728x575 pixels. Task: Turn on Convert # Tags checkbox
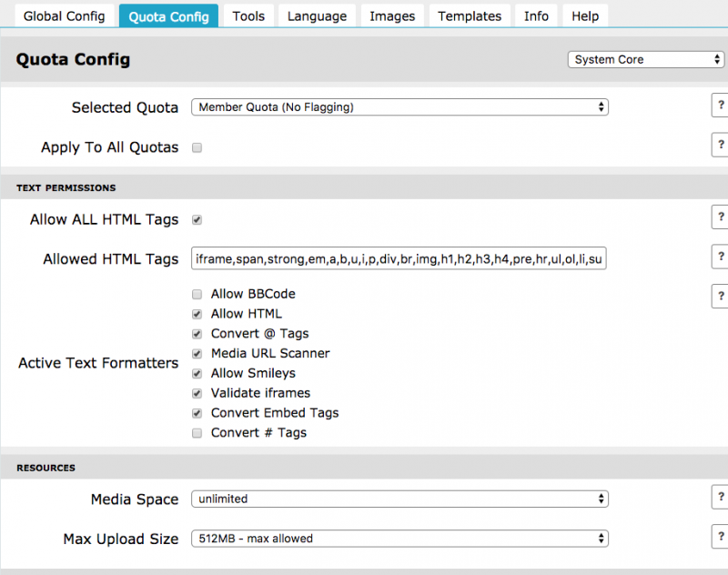(x=197, y=433)
